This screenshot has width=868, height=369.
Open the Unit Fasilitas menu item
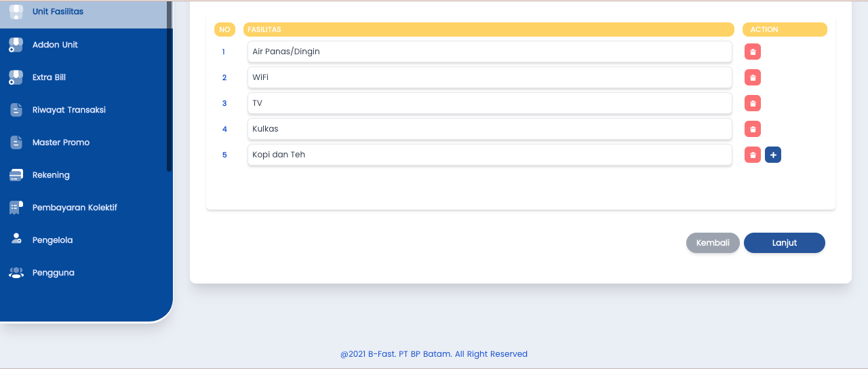pos(58,12)
